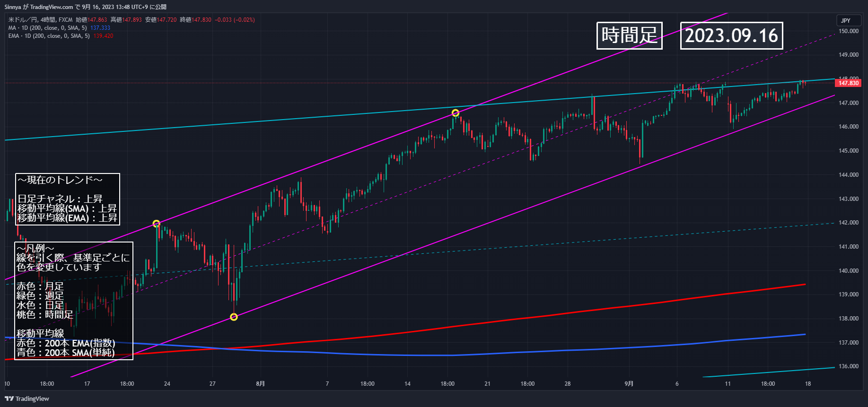868x407 pixels.
Task: Select the 時間足 text box annotation
Action: pyautogui.click(x=630, y=35)
